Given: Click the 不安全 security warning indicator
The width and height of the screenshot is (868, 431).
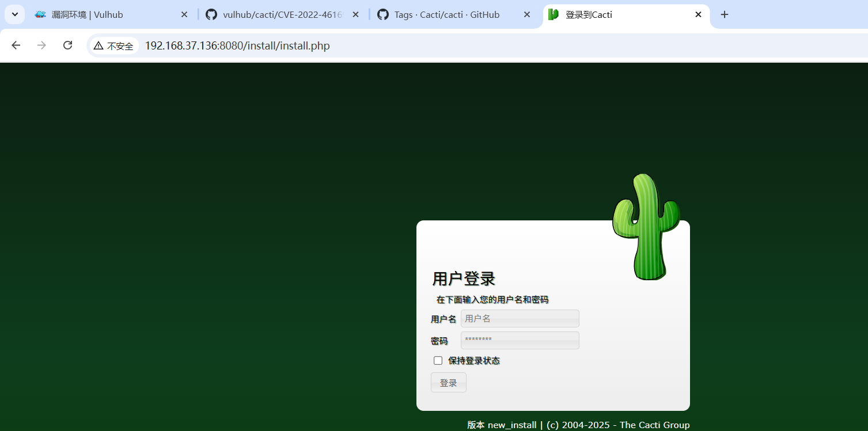Looking at the screenshot, I should click(x=113, y=45).
